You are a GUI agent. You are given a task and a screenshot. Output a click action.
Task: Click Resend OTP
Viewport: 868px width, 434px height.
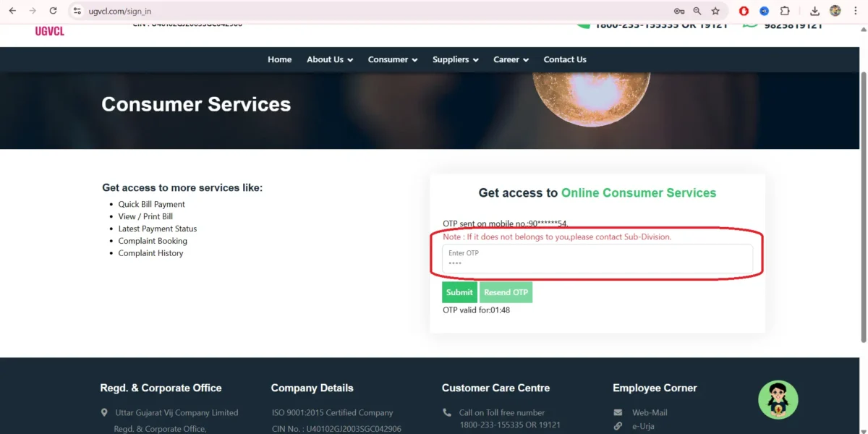[x=506, y=292]
